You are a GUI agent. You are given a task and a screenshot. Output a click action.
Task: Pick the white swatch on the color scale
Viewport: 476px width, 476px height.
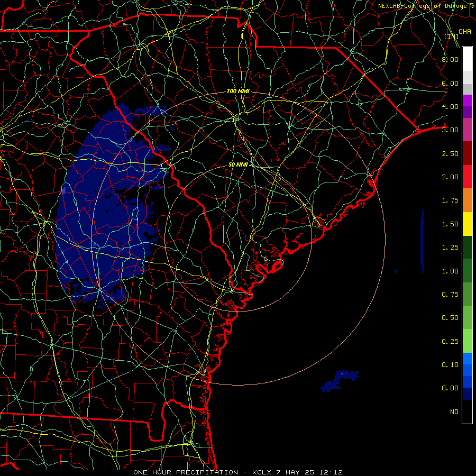[467, 59]
